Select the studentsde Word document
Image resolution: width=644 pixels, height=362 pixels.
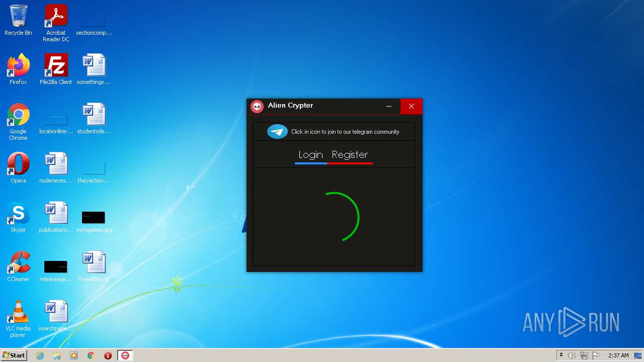point(94,119)
